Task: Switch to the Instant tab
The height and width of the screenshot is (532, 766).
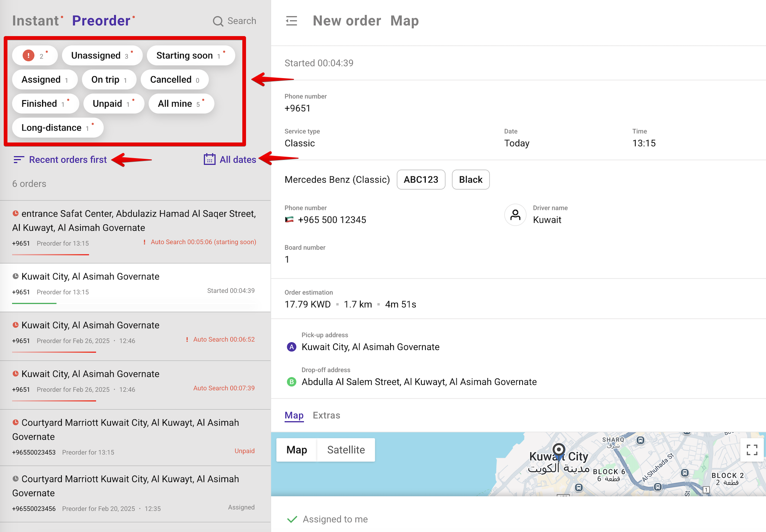Action: (x=36, y=21)
